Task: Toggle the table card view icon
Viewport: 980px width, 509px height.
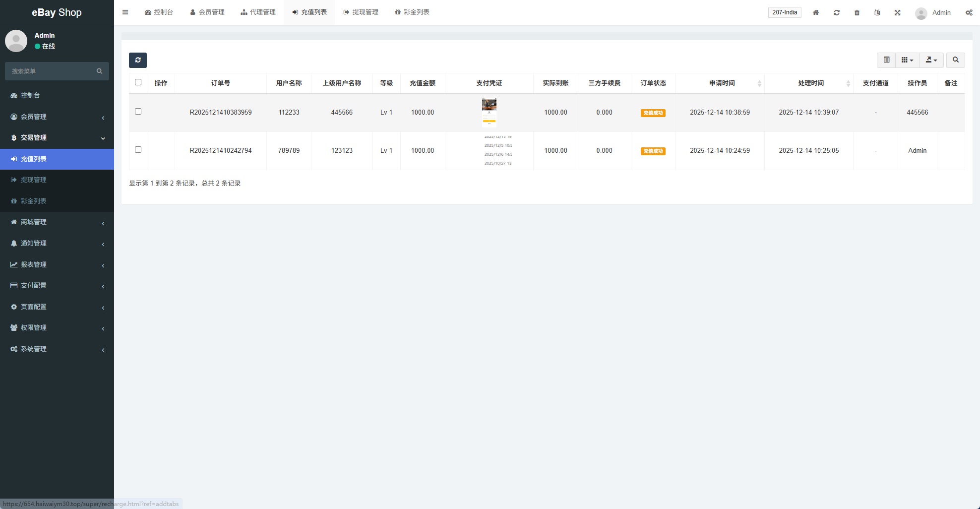Action: [886, 60]
